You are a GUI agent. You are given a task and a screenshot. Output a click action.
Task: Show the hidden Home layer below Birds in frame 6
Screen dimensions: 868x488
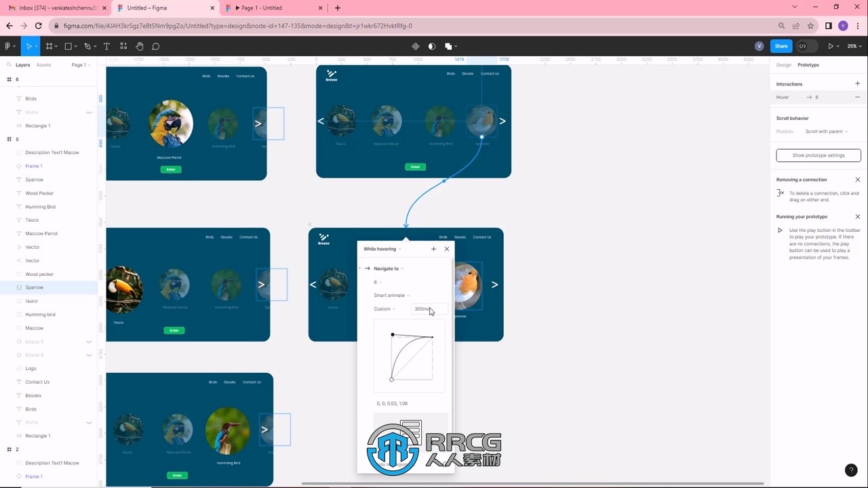[x=89, y=112]
